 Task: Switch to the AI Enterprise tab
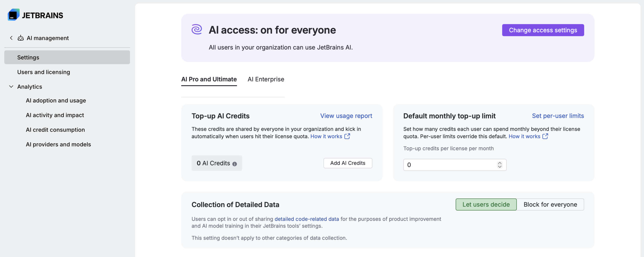266,79
